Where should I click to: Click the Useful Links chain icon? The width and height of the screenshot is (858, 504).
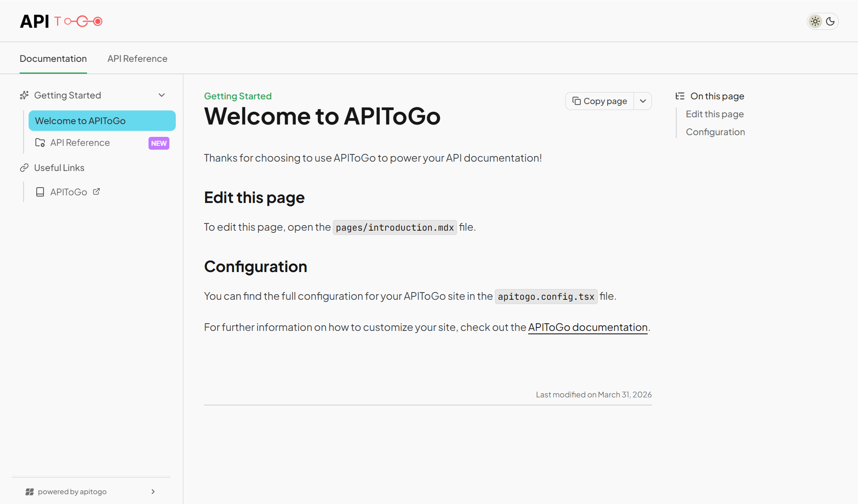[x=24, y=168]
